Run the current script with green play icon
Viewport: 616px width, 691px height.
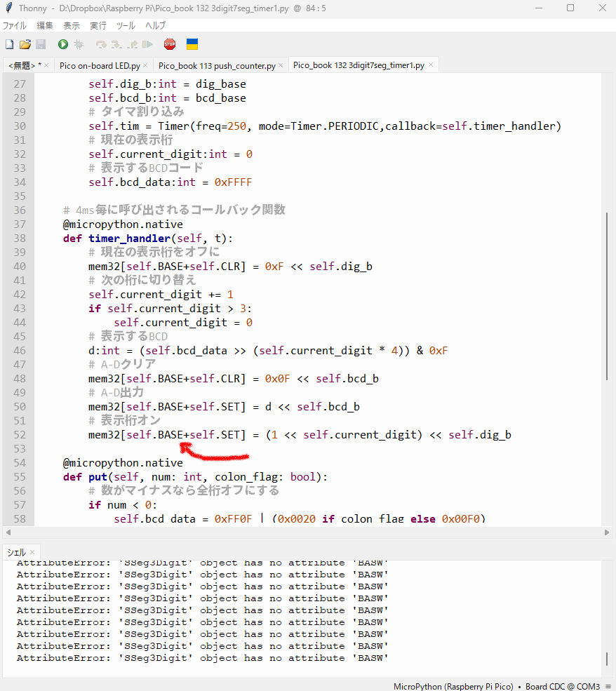pos(63,44)
